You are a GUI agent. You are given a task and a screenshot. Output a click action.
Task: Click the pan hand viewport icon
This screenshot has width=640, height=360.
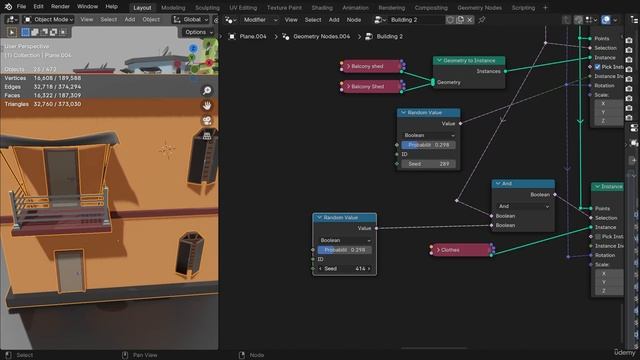207,106
